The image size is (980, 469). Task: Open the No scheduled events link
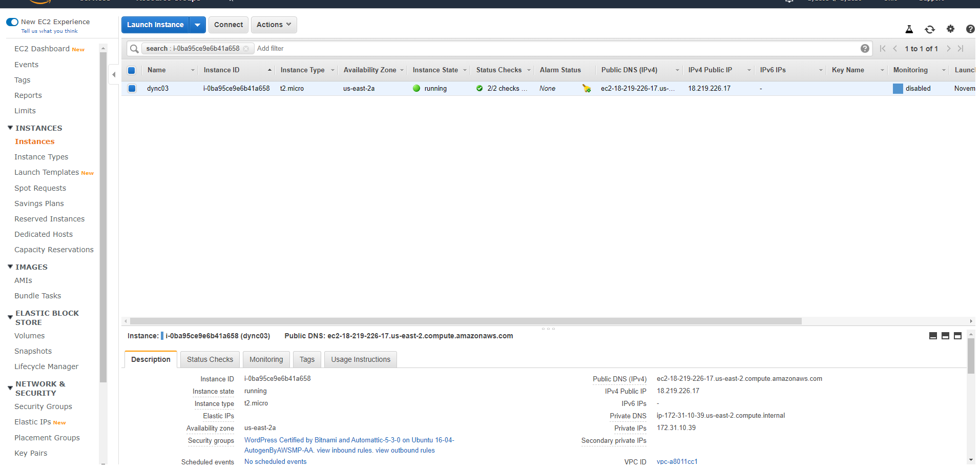275,462
